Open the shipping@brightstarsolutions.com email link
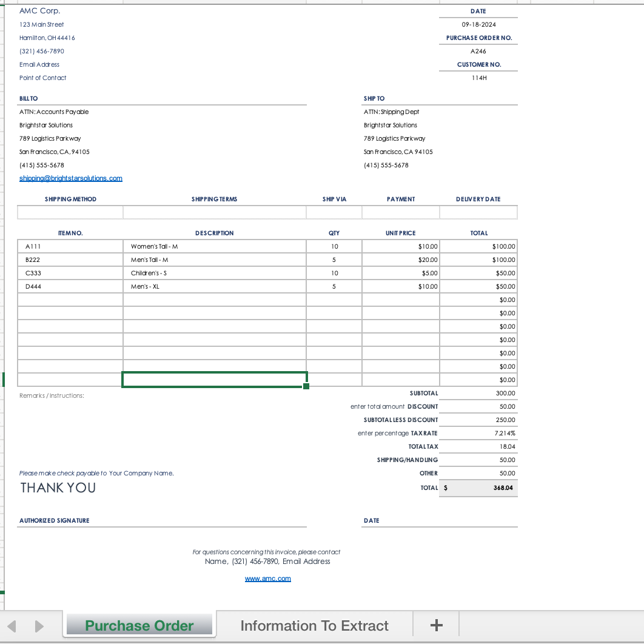 71,178
